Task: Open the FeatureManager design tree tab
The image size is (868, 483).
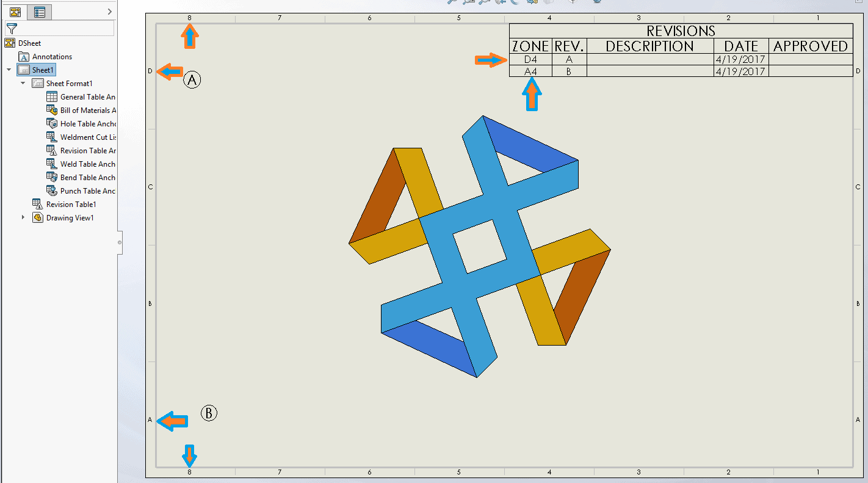Action: pos(16,12)
